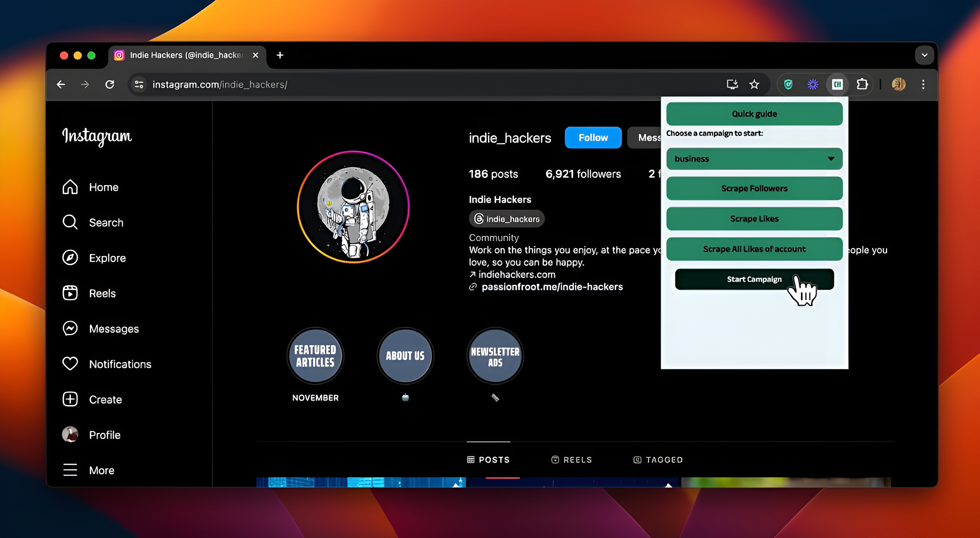The height and width of the screenshot is (538, 980).
Task: Select Scrape All Likes of account
Action: [754, 248]
